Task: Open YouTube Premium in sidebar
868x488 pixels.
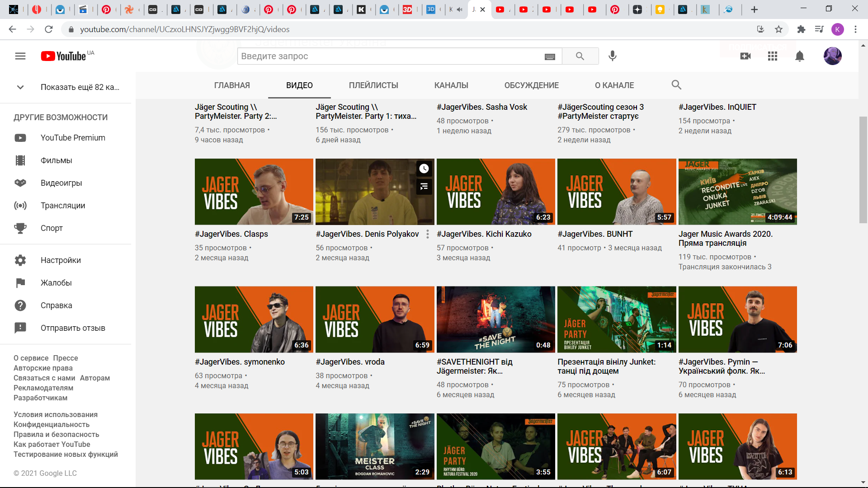Action: 66,138
